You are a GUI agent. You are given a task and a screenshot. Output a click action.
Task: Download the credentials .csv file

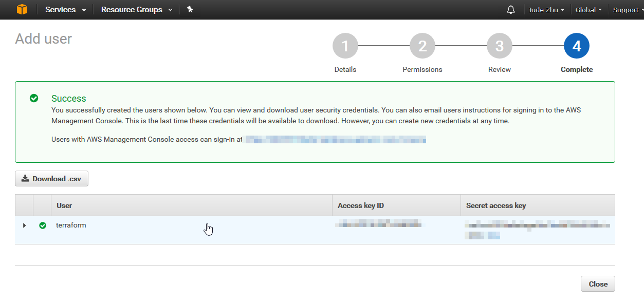click(x=51, y=179)
